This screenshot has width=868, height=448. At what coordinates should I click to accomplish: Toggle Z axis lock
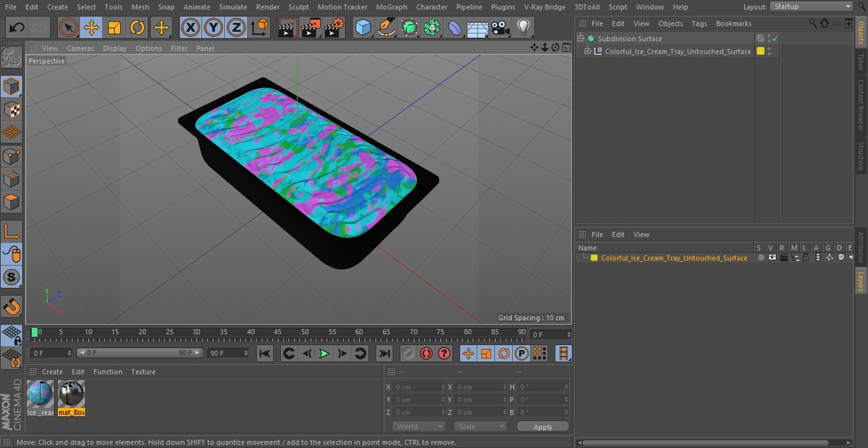pos(236,27)
